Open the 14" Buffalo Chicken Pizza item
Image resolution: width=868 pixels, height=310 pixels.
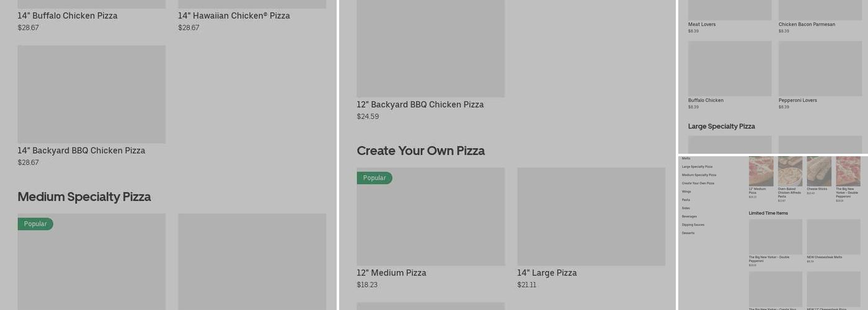(67, 15)
